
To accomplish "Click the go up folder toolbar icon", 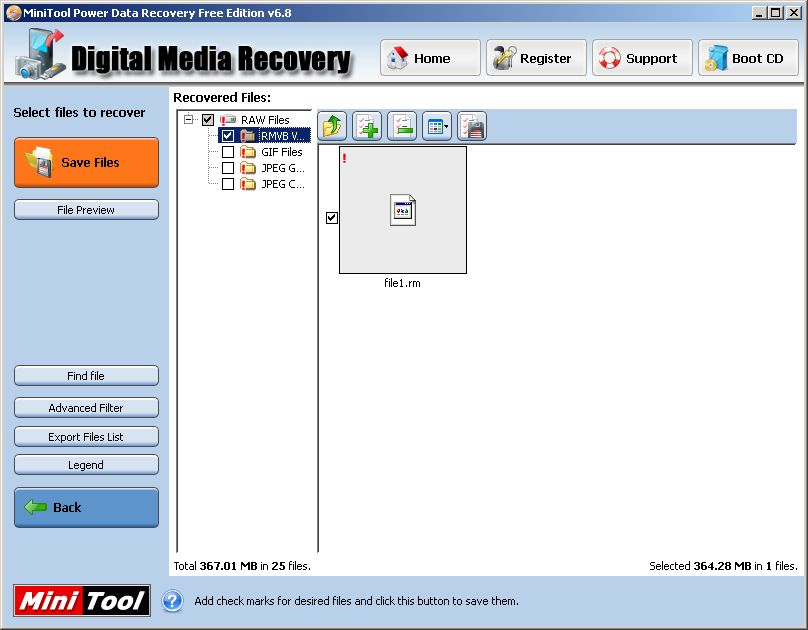I will (x=332, y=126).
